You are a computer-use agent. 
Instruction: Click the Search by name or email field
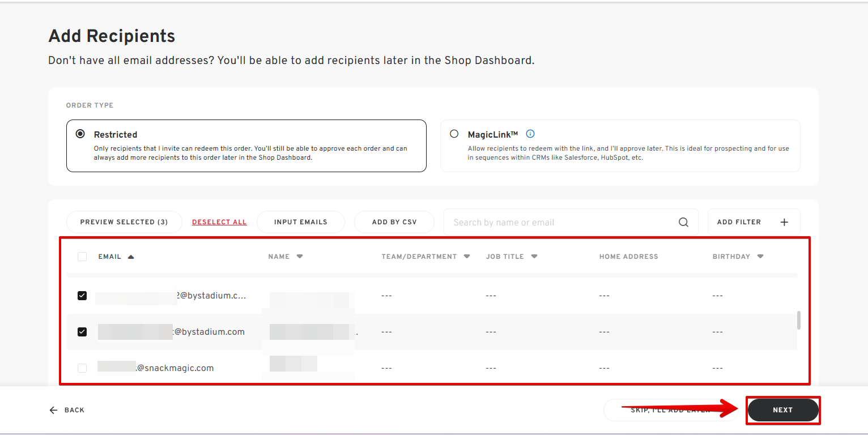pos(561,223)
